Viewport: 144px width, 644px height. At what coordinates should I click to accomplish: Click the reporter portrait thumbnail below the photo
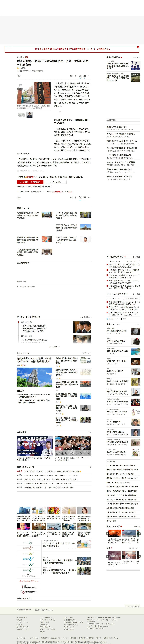click(x=30, y=115)
